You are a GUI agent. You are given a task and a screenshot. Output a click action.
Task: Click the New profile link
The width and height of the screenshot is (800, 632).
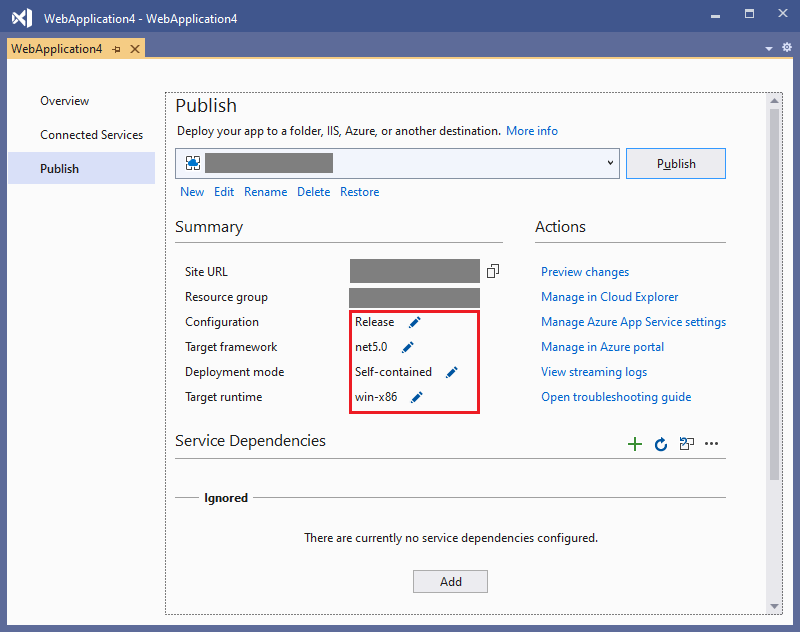click(192, 192)
